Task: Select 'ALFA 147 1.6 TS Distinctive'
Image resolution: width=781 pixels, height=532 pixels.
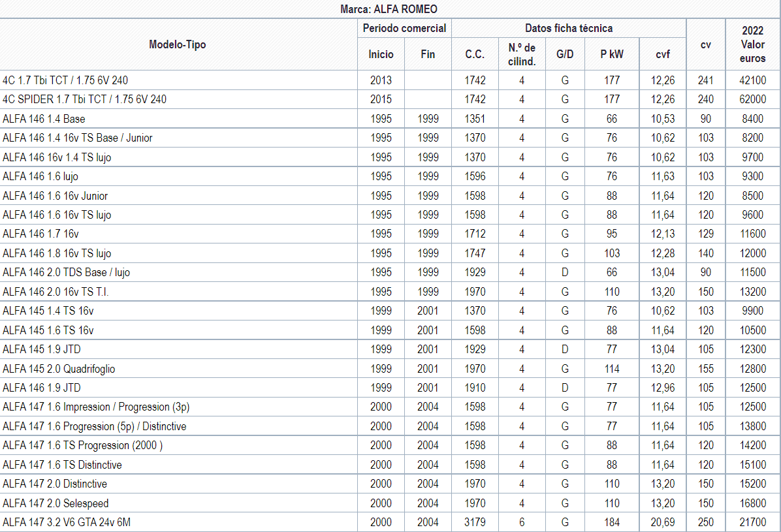Action: (x=62, y=465)
